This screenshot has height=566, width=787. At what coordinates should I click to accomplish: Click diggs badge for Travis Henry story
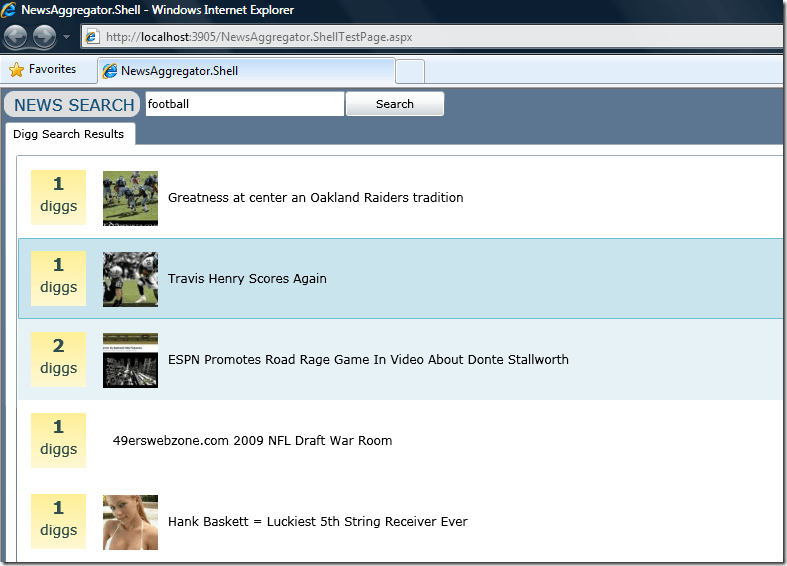click(x=58, y=278)
